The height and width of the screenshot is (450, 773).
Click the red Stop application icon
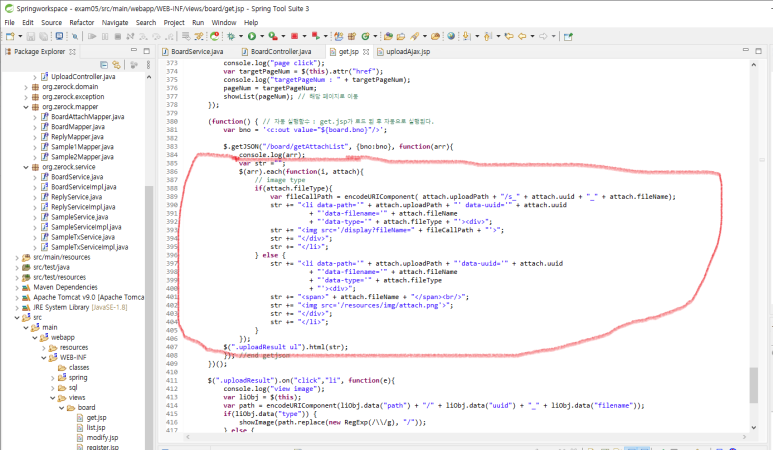294,36
